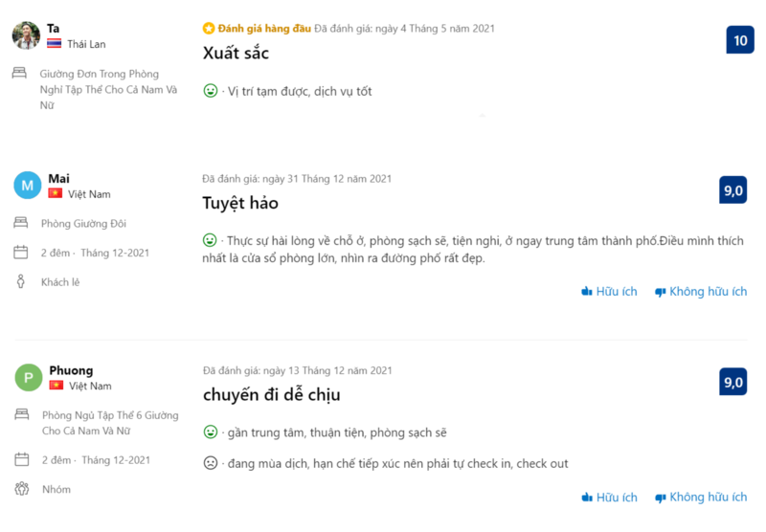
Task: Click the sad face icon in Phuong's review
Action: (x=211, y=463)
